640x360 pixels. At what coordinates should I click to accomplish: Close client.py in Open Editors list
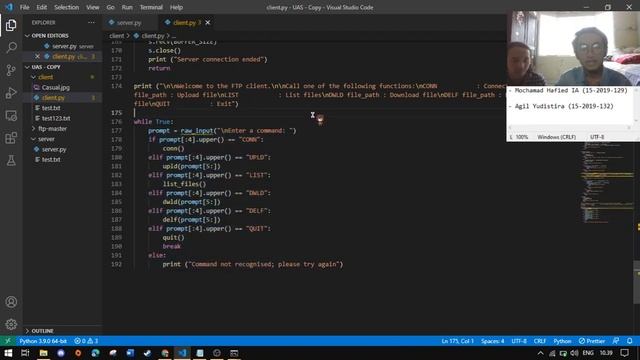click(37, 56)
